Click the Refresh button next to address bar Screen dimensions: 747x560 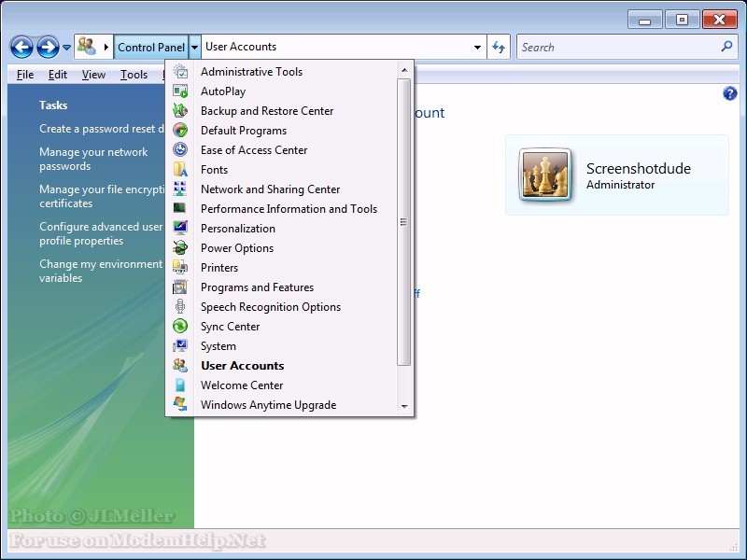(499, 47)
